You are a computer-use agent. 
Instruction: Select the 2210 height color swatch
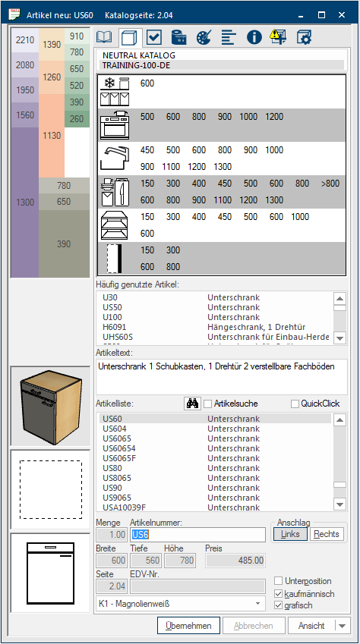[x=25, y=40]
